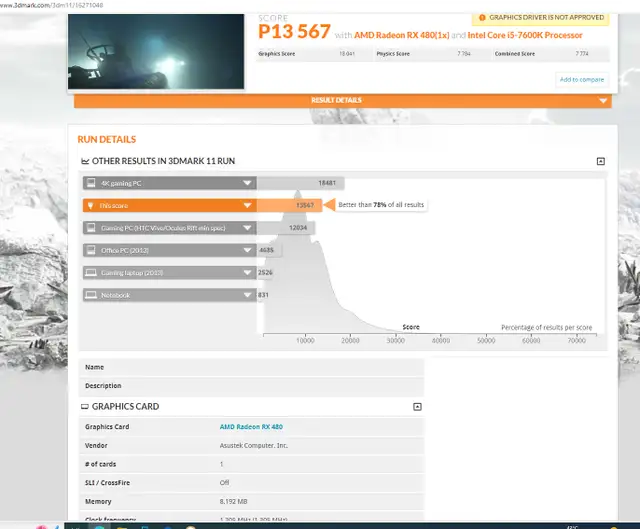The height and width of the screenshot is (529, 640).
Task: Click the browser address bar URL
Action: coord(51,5)
